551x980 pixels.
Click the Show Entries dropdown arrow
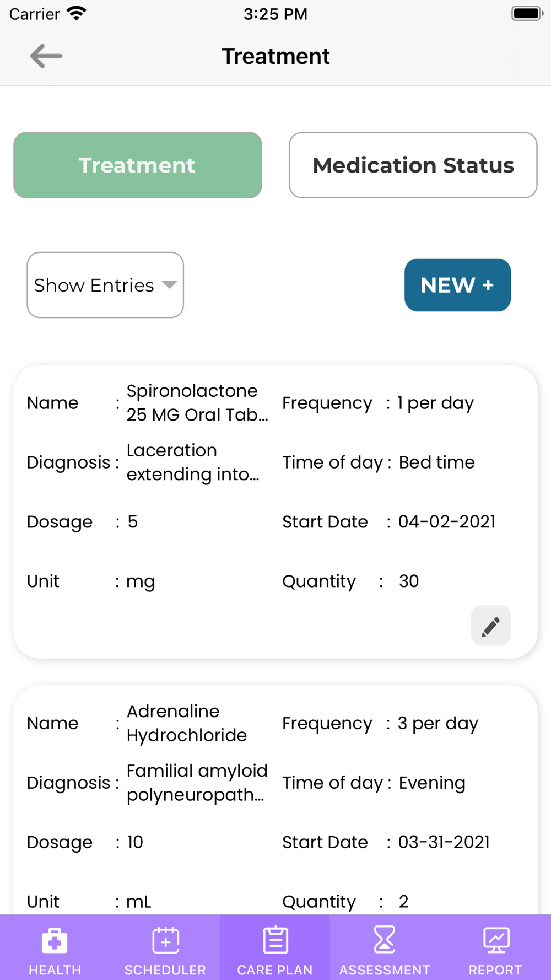pyautogui.click(x=169, y=284)
